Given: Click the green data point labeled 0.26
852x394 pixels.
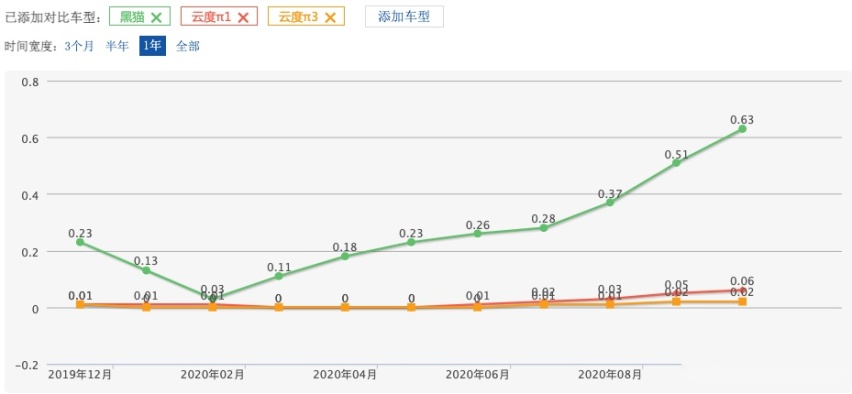Looking at the screenshot, I should (x=478, y=233).
